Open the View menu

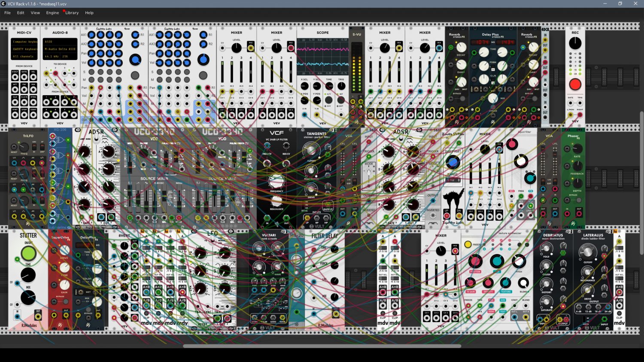[35, 13]
